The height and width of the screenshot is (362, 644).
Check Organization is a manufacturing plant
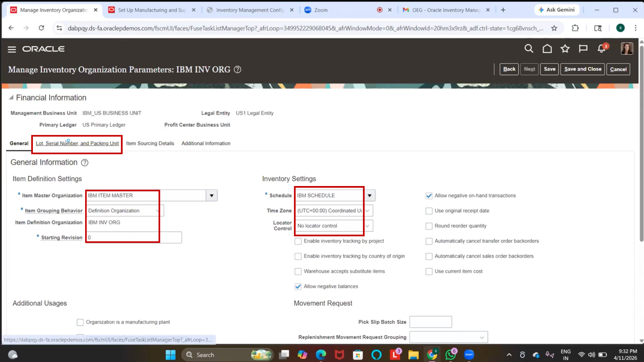coord(80,322)
